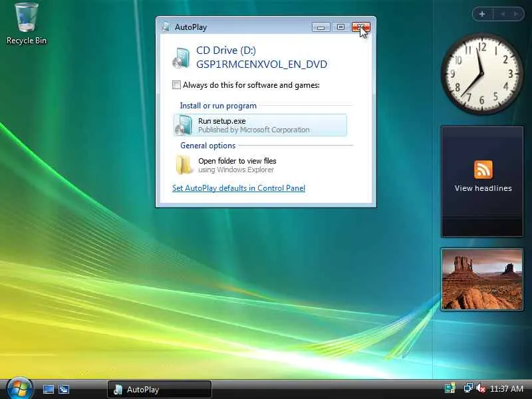
Task: Click Switch between windows quick launch icon
Action: (x=64, y=389)
